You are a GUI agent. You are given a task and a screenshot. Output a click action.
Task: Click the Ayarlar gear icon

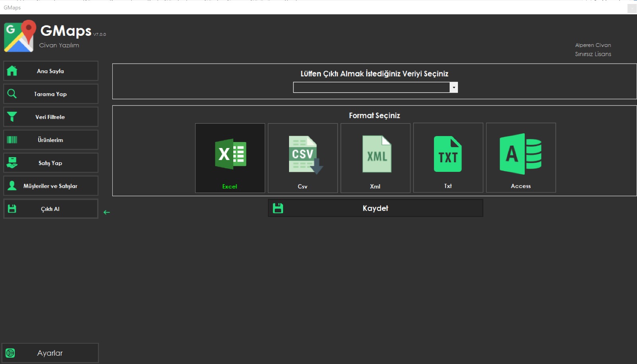pos(10,353)
